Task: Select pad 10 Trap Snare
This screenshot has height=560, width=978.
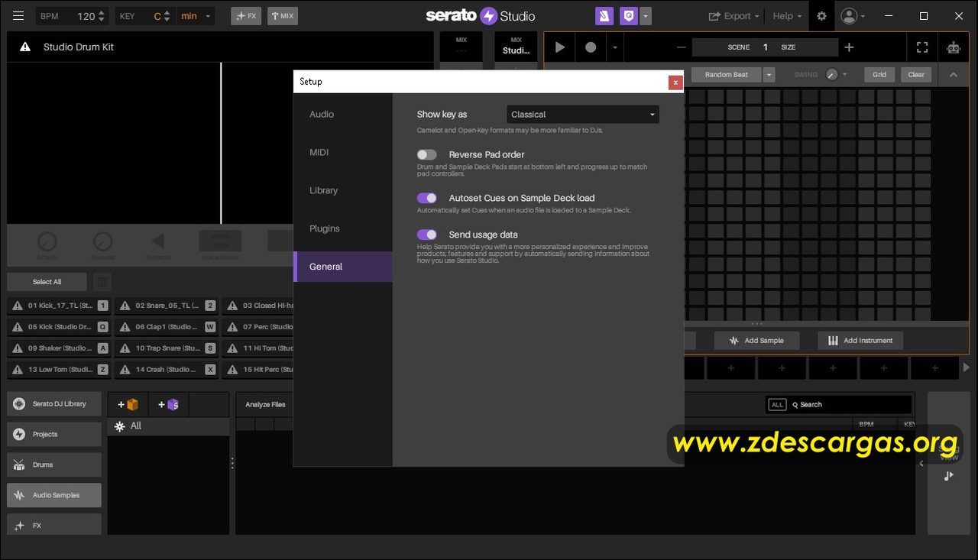Action: click(x=167, y=348)
